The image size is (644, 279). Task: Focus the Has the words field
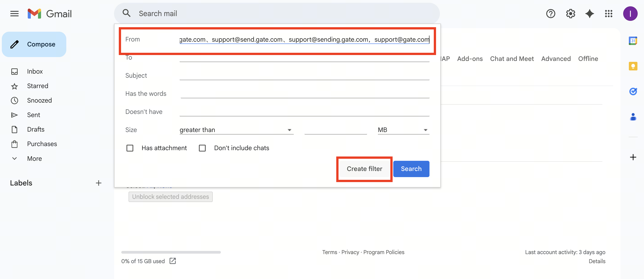(x=305, y=94)
